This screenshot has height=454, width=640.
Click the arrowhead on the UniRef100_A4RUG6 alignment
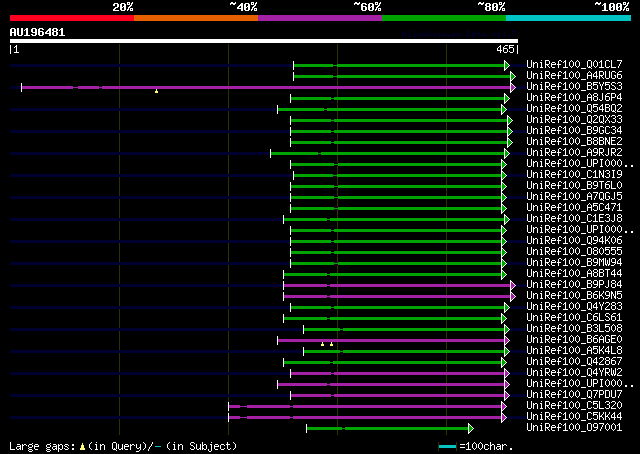point(512,76)
